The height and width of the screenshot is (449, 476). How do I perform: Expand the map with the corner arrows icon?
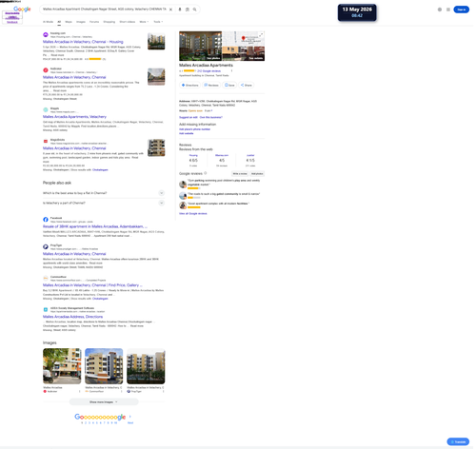tap(261, 34)
